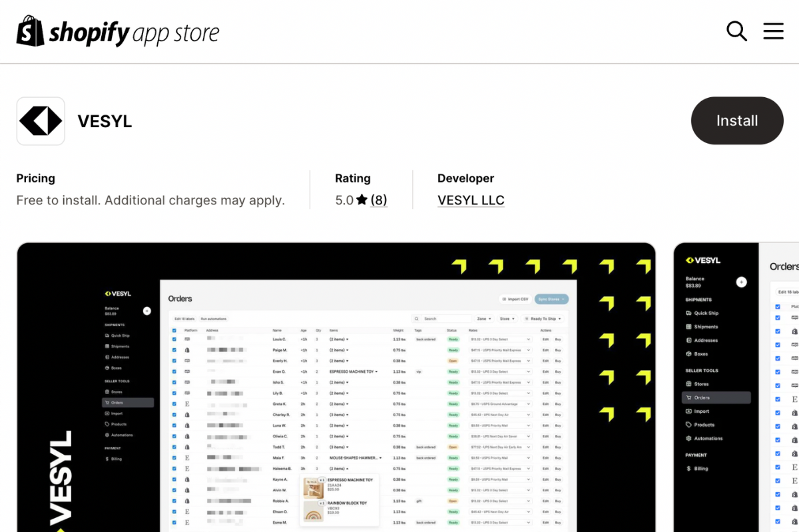The image size is (799, 532).
Task: Install the VESYL app
Action: tap(737, 121)
